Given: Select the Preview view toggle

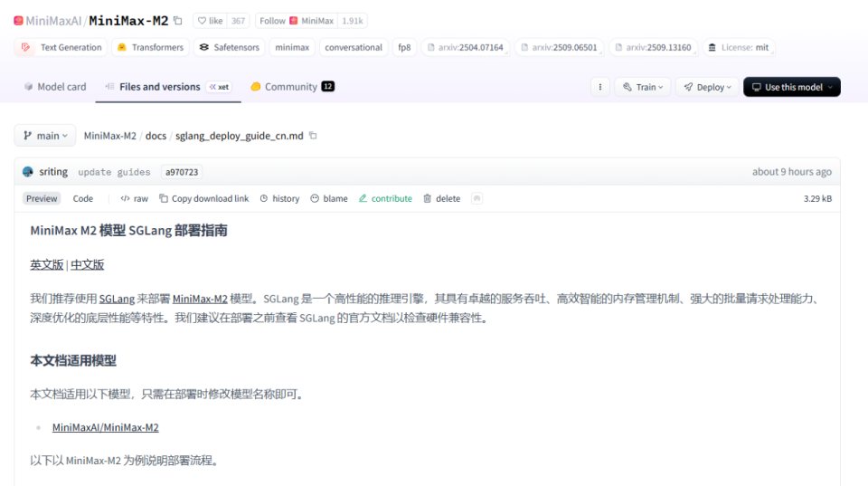Looking at the screenshot, I should [42, 198].
